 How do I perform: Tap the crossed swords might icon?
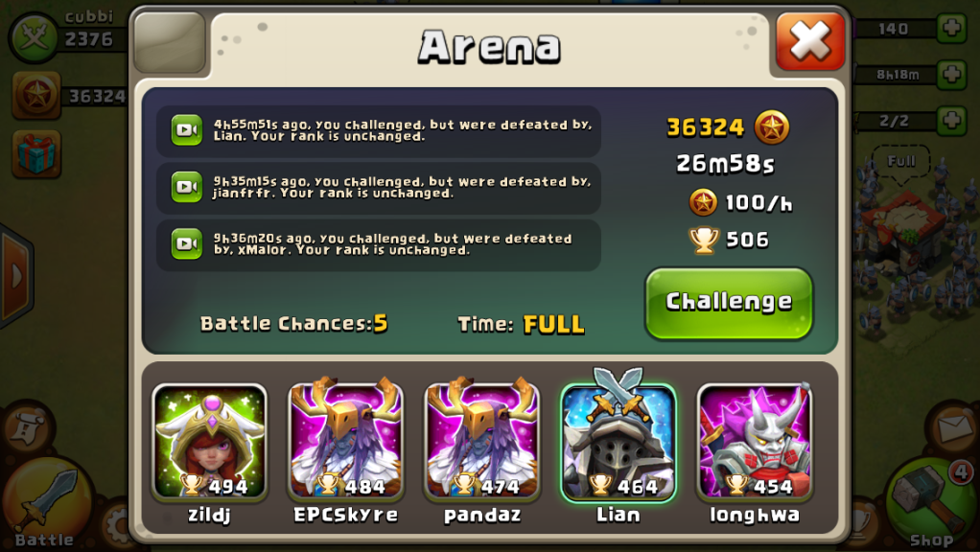pos(34,37)
